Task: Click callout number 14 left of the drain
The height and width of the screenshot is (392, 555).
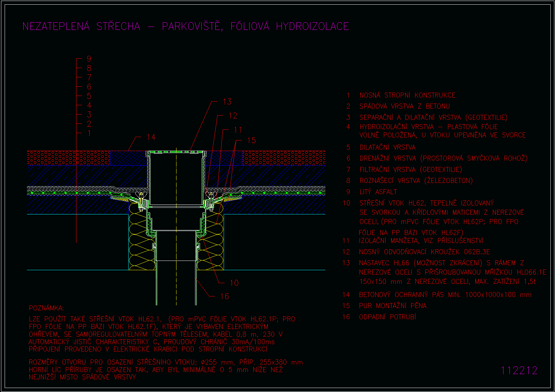Action: tap(151, 137)
